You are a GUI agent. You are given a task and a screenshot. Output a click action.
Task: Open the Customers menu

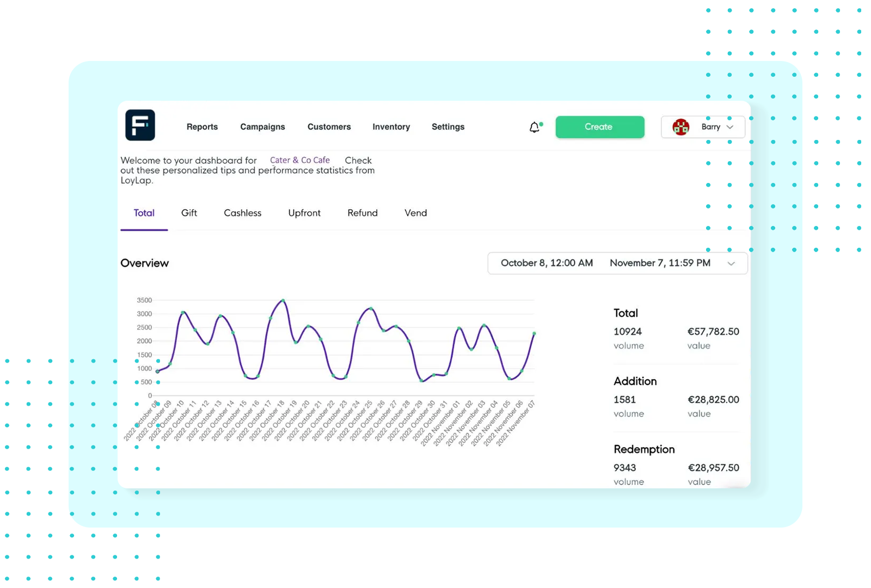coord(329,127)
